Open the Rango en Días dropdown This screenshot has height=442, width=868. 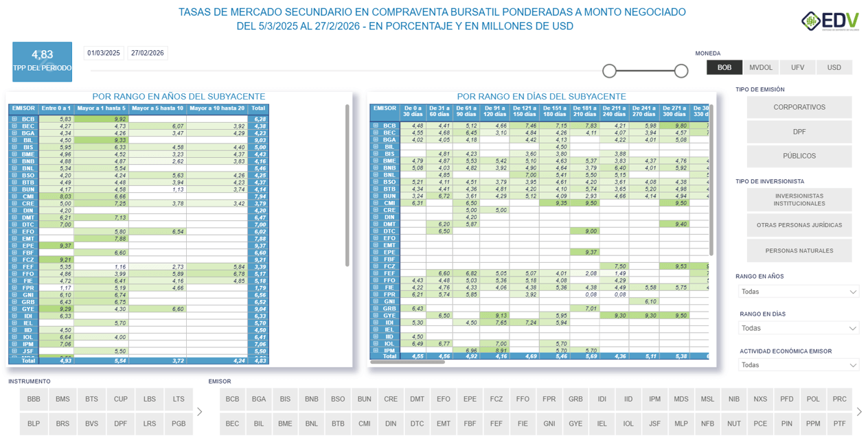799,328
